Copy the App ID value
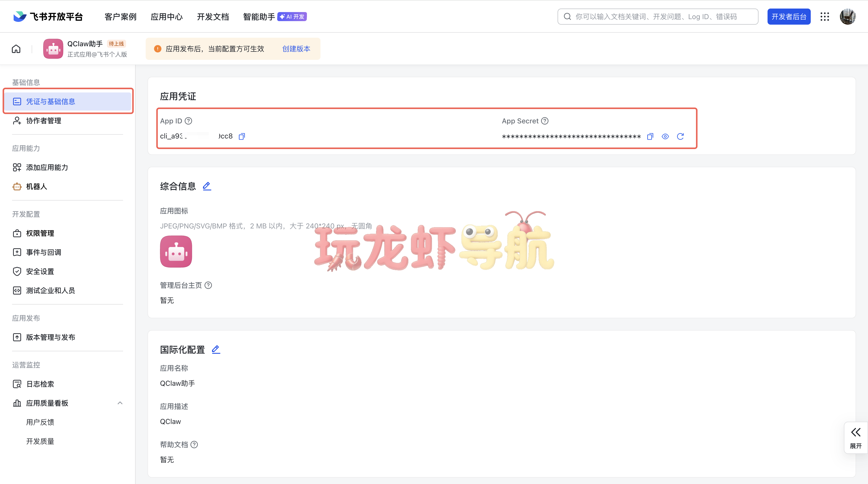The height and width of the screenshot is (484, 868). click(242, 136)
